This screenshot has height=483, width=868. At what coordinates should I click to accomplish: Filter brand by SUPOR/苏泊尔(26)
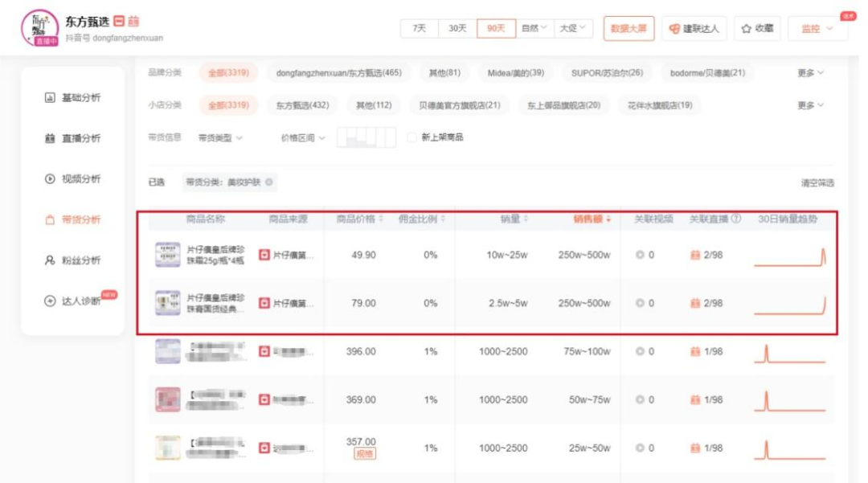click(607, 73)
